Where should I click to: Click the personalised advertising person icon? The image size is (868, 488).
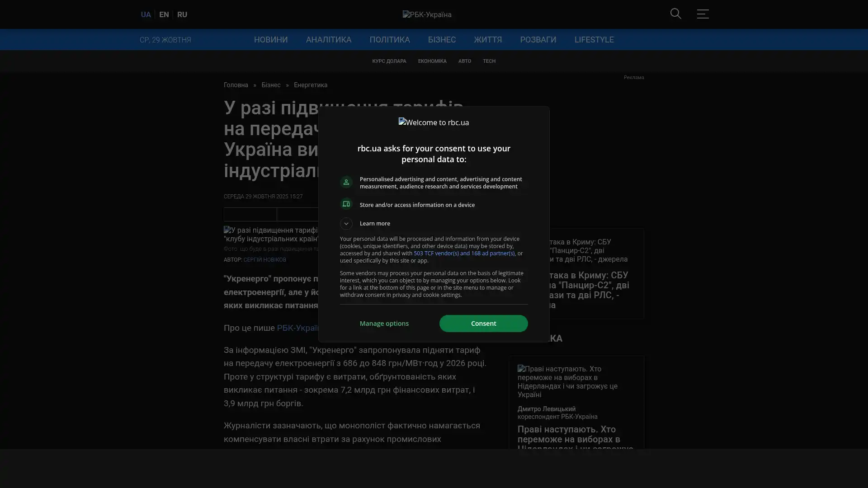tap(346, 182)
